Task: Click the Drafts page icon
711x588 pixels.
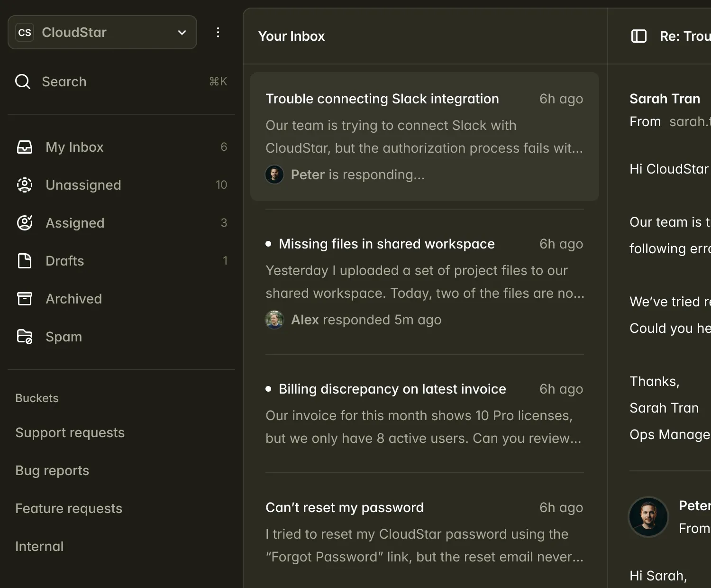Action: pyautogui.click(x=25, y=261)
